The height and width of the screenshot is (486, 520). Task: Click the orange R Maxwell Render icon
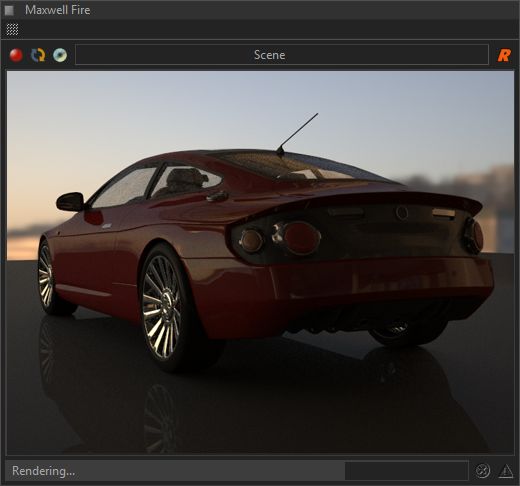(504, 55)
